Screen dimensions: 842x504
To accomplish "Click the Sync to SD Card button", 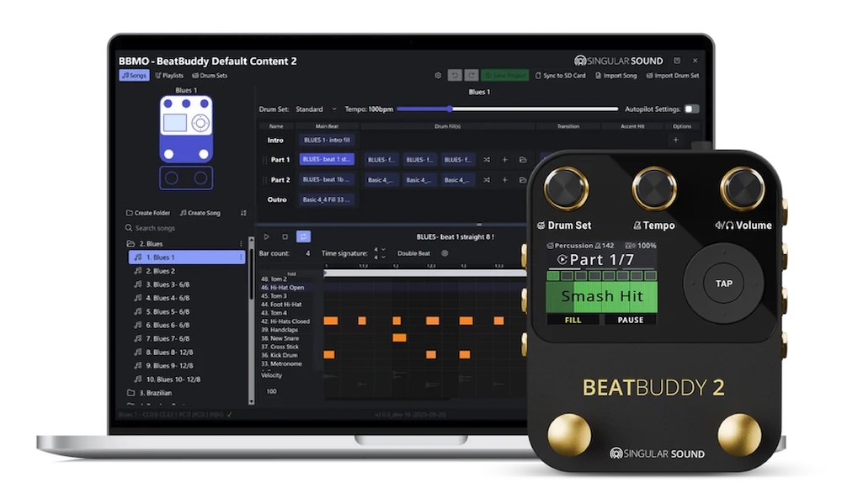I will pyautogui.click(x=560, y=76).
